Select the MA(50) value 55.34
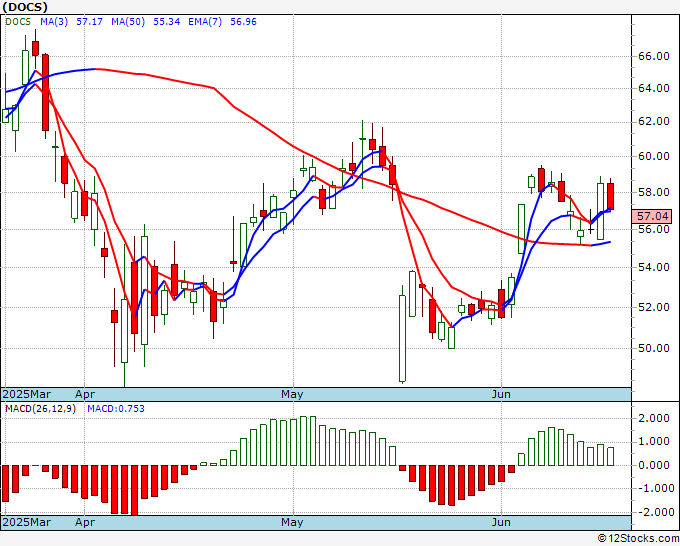This screenshot has width=680, height=546. [x=167, y=22]
